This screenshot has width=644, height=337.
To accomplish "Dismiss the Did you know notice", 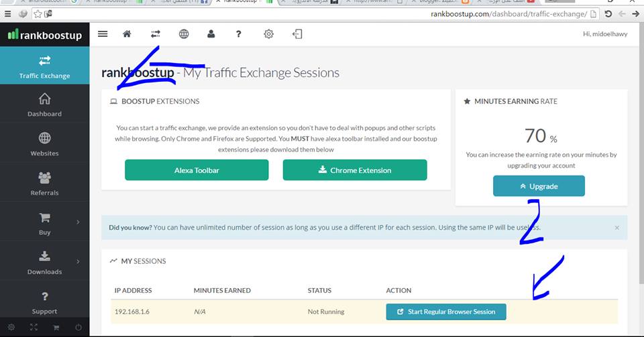I will [617, 228].
